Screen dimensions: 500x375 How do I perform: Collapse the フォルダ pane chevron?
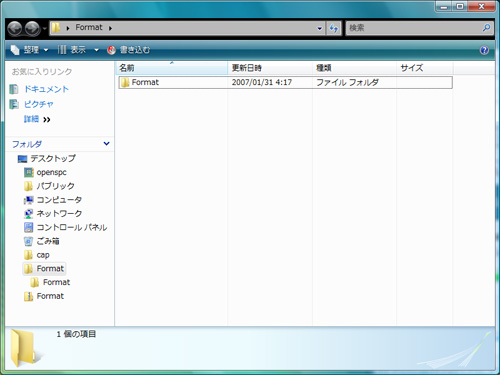106,144
